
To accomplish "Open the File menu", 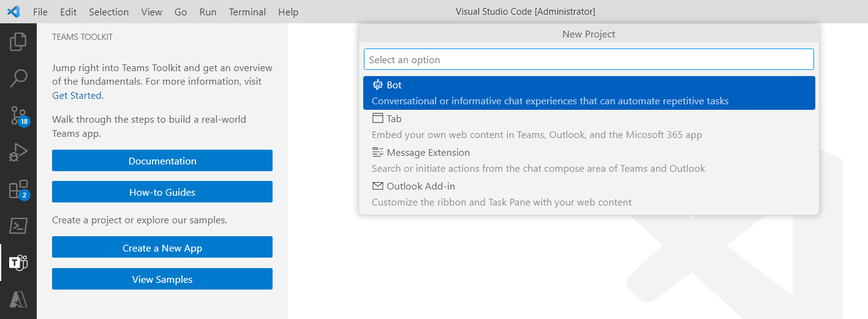I will tap(40, 12).
